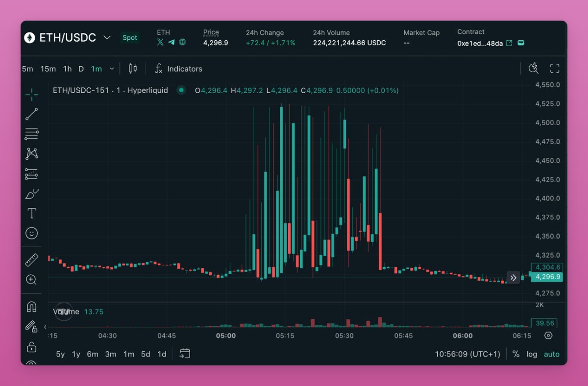The height and width of the screenshot is (386, 588).
Task: Set the date range to 5y
Action: click(x=60, y=354)
